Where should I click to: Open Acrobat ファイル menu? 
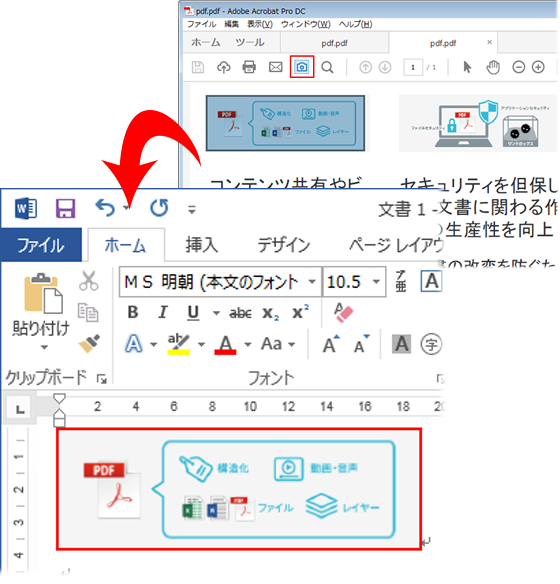pos(201,24)
